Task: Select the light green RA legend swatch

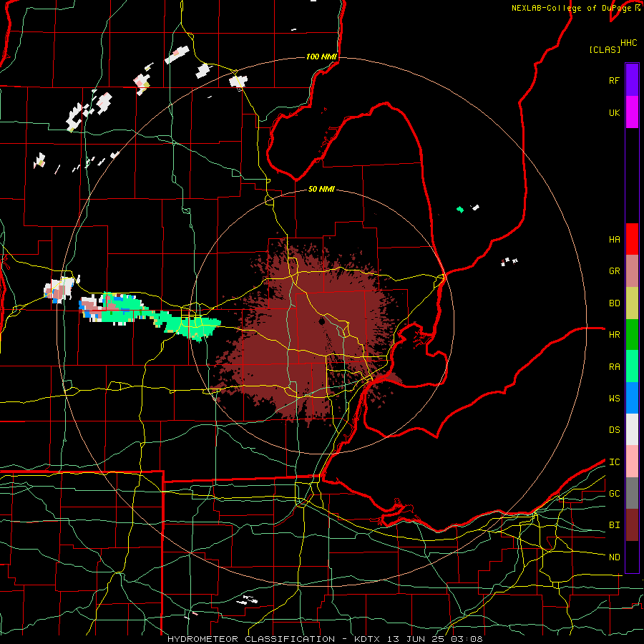Action: click(x=632, y=366)
